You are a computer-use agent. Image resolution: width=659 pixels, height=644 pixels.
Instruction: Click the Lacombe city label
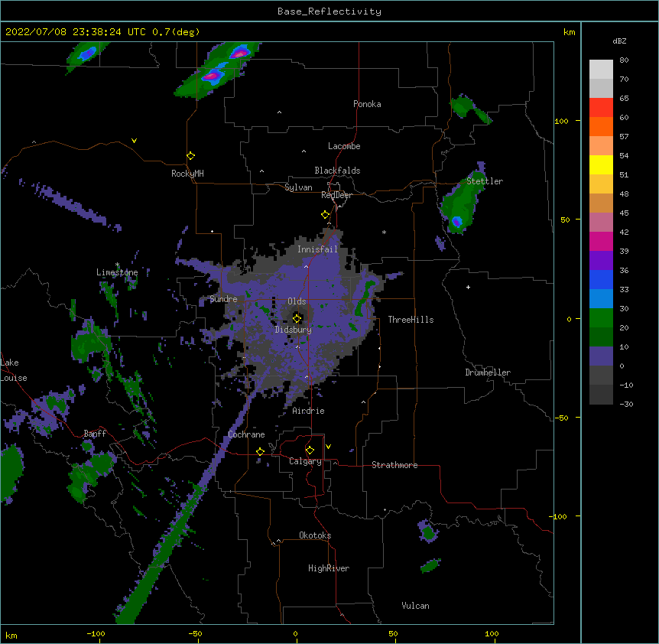(x=344, y=146)
